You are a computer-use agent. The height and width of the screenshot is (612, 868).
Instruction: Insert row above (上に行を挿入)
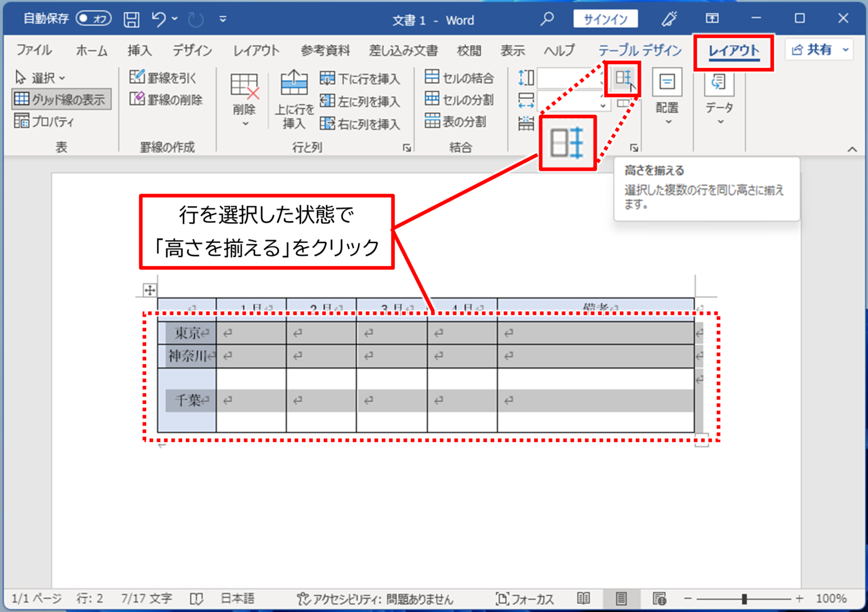pos(294,99)
